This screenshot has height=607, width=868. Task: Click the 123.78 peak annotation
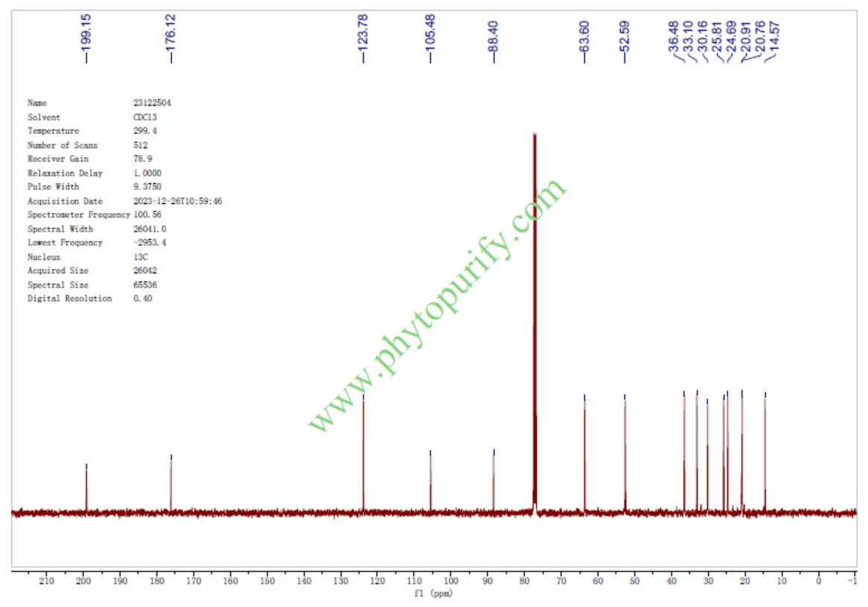click(x=363, y=35)
